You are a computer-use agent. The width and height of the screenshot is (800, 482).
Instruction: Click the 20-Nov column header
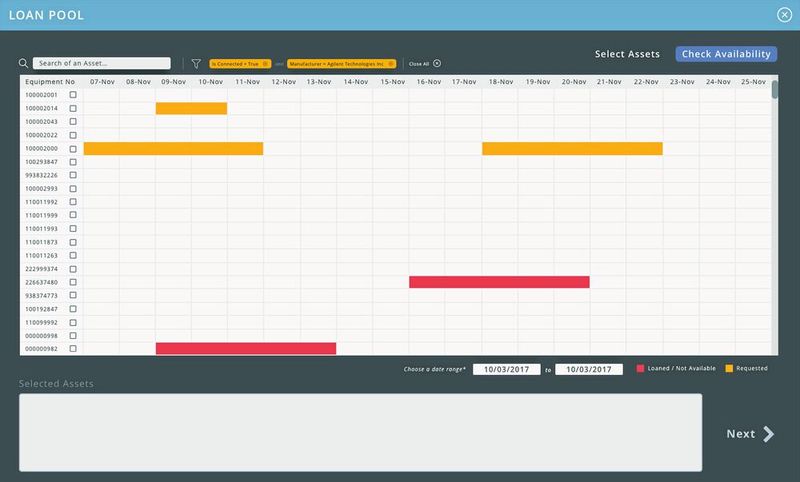(x=574, y=82)
